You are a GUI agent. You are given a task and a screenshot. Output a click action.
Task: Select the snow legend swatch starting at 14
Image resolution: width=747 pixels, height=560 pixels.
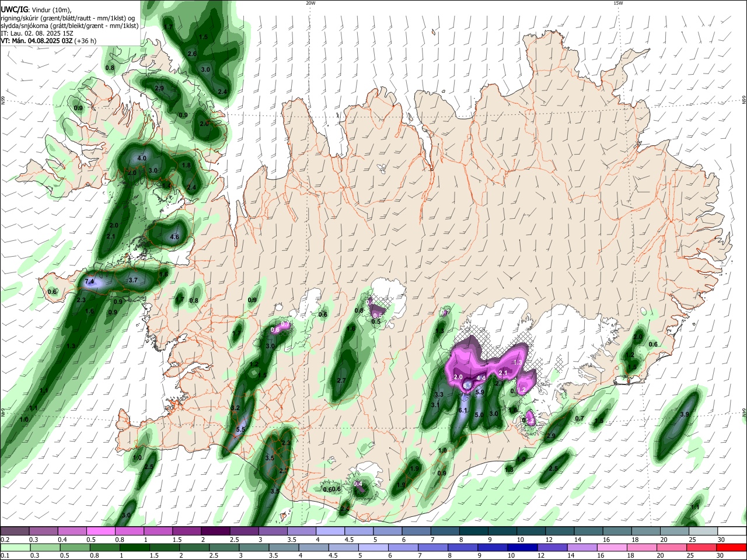tap(588, 531)
